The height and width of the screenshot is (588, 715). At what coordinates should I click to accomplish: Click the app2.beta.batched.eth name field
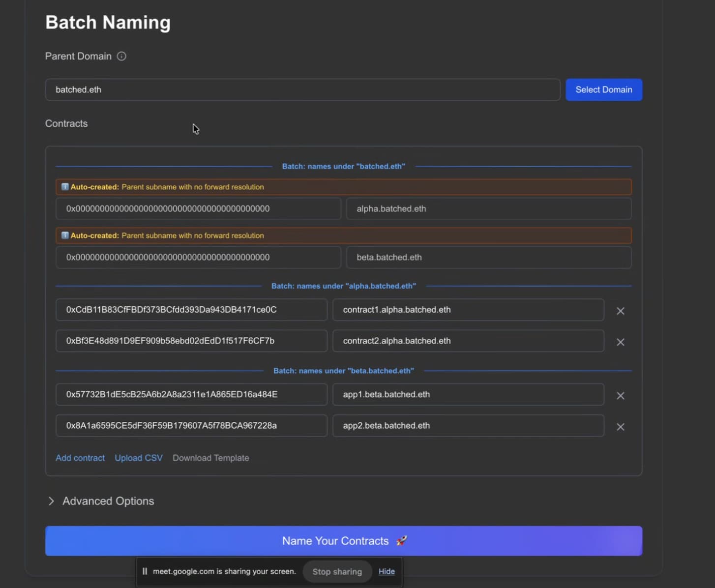click(x=468, y=426)
